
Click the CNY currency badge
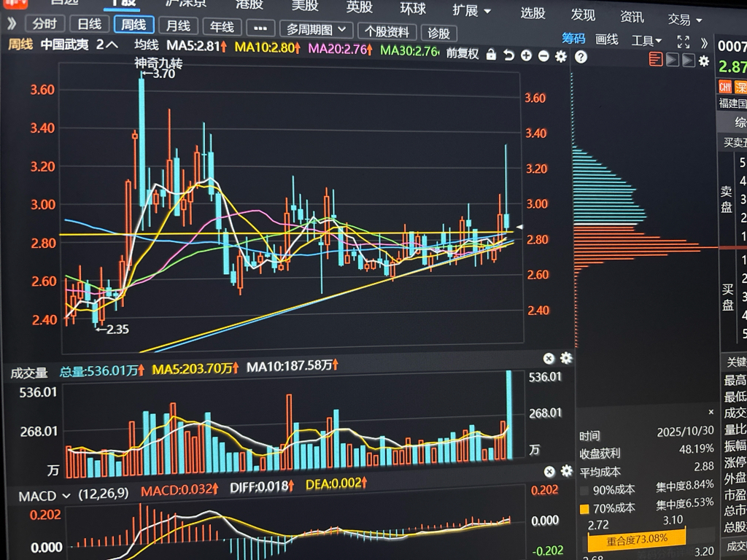tap(725, 87)
